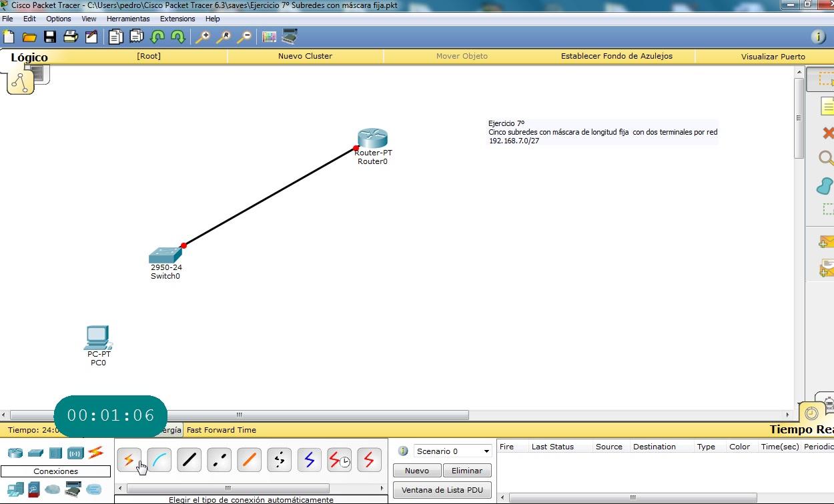
Task: Click Nuevo Cluster in the bar
Action: tap(305, 56)
